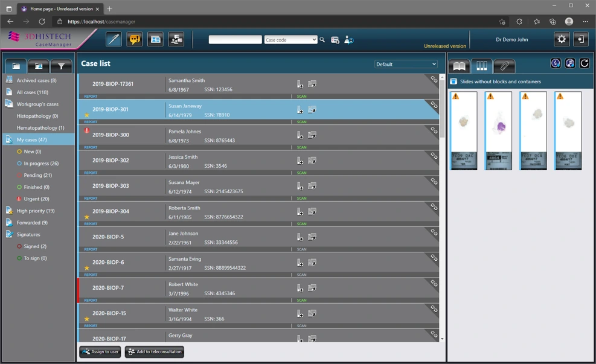Select first slide thumbnail with beige tissue

(464, 130)
